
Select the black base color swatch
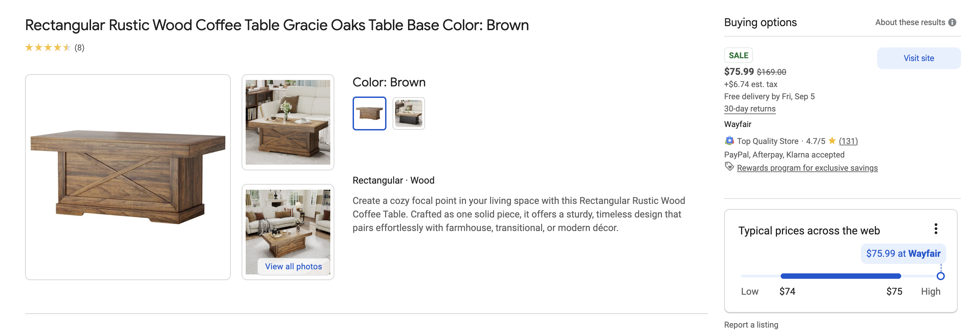pyautogui.click(x=408, y=113)
